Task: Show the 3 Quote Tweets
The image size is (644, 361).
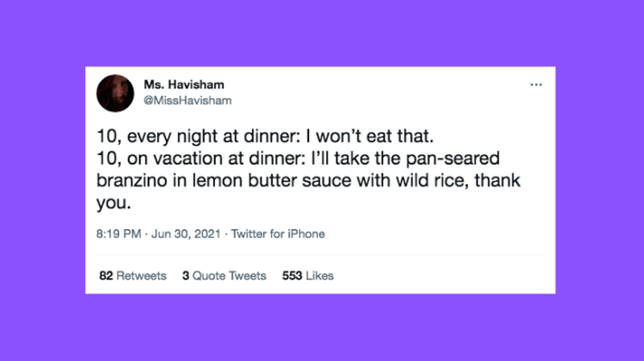Action: point(225,276)
